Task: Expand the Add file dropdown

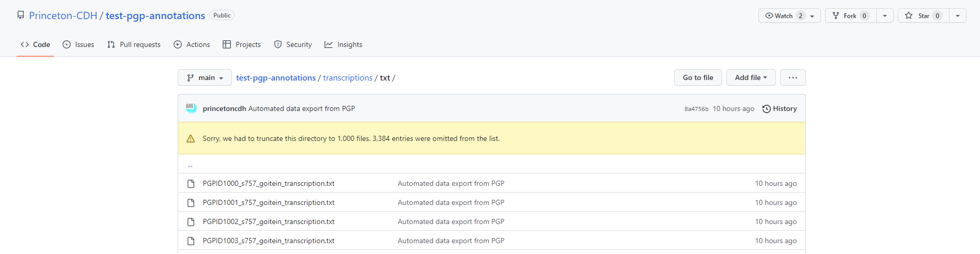Action: tap(751, 77)
